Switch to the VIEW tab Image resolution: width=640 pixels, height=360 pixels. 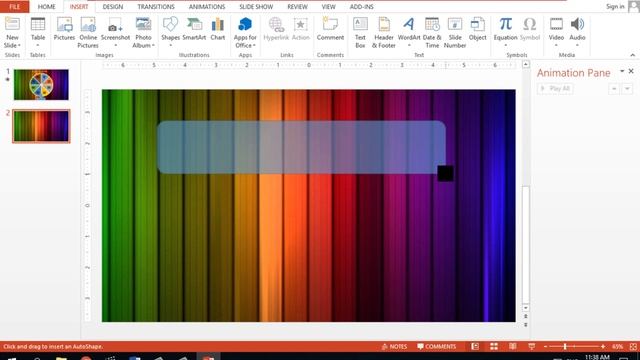tap(328, 7)
